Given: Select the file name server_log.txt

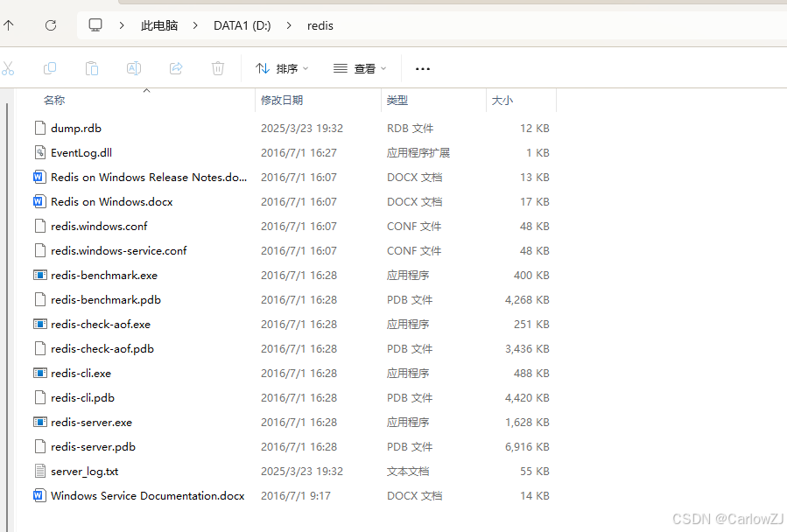Looking at the screenshot, I should point(84,472).
